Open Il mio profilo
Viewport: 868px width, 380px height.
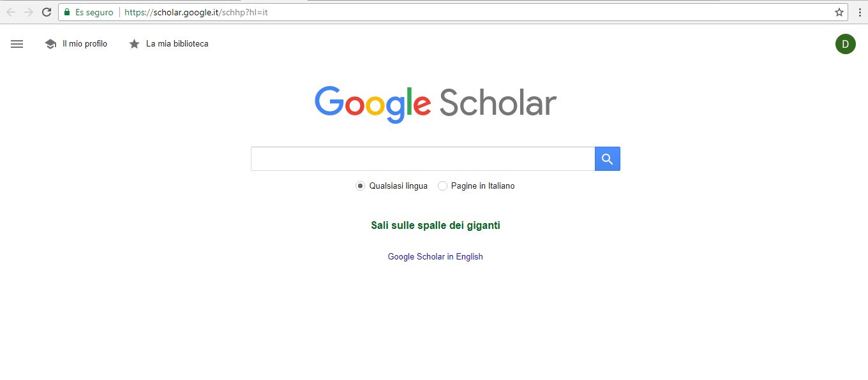click(x=84, y=44)
